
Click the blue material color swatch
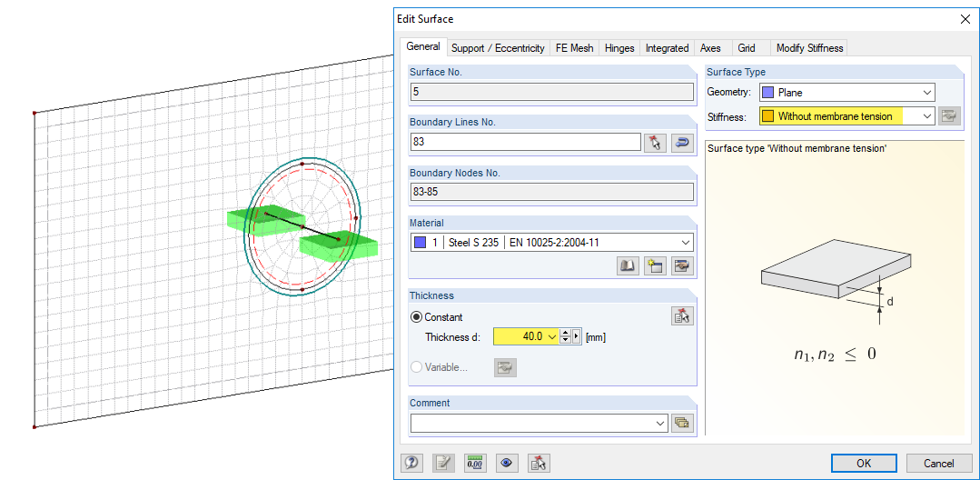tap(420, 242)
